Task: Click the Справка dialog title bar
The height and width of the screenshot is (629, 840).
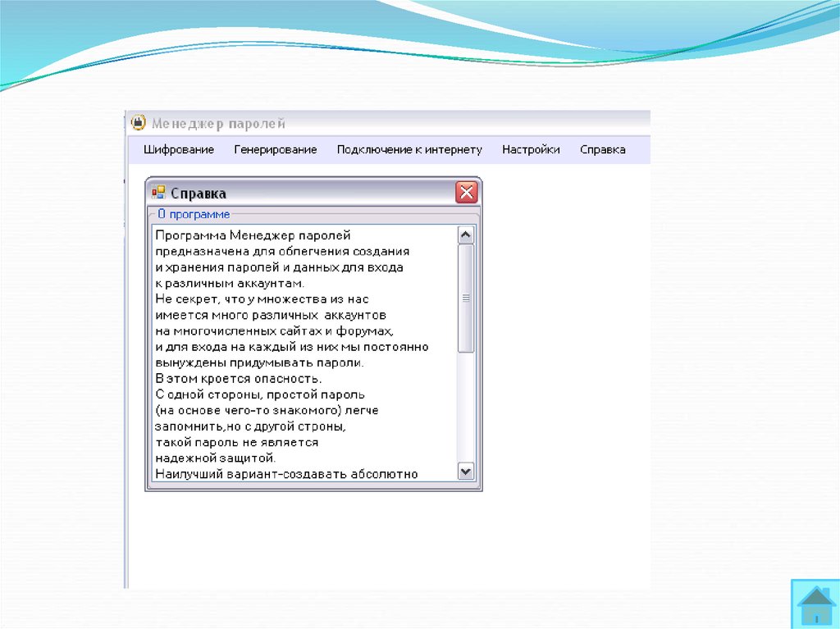Action: pyautogui.click(x=312, y=193)
